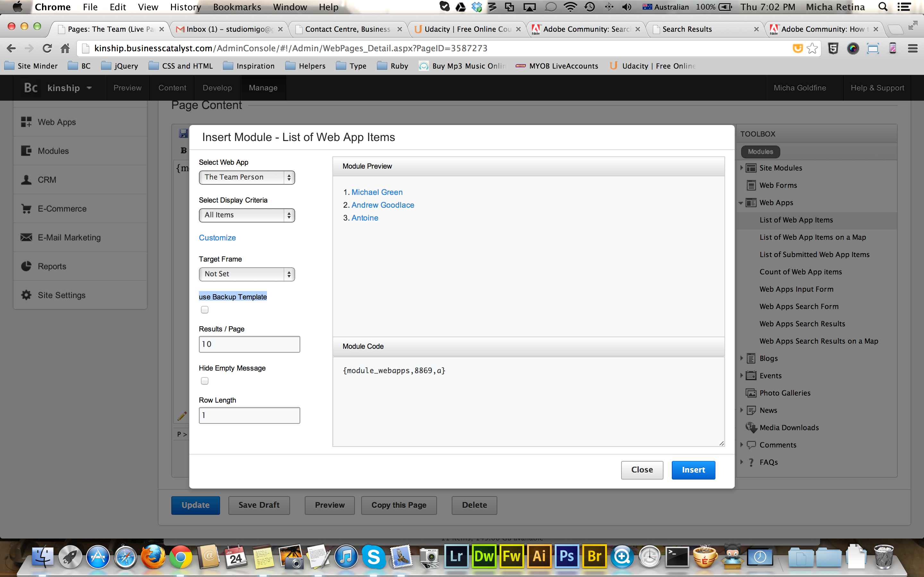924x577 pixels.
Task: Click the Results / Page input field
Action: coord(249,344)
